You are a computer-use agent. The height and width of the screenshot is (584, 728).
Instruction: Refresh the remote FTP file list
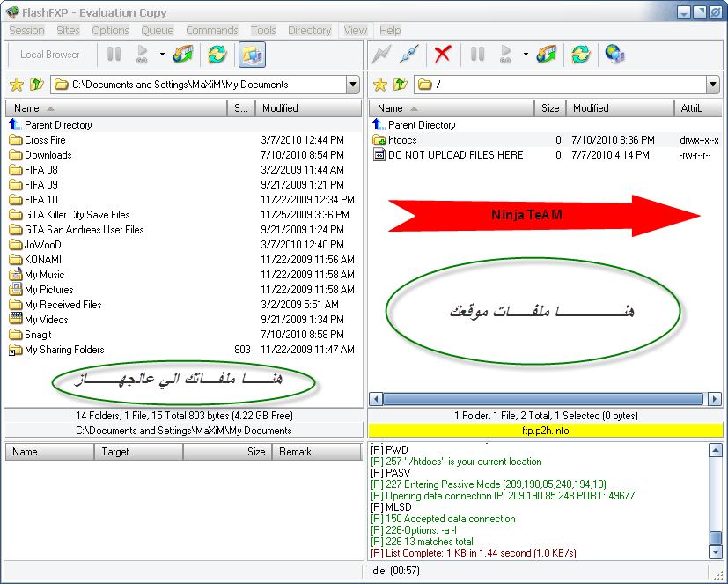pyautogui.click(x=580, y=55)
